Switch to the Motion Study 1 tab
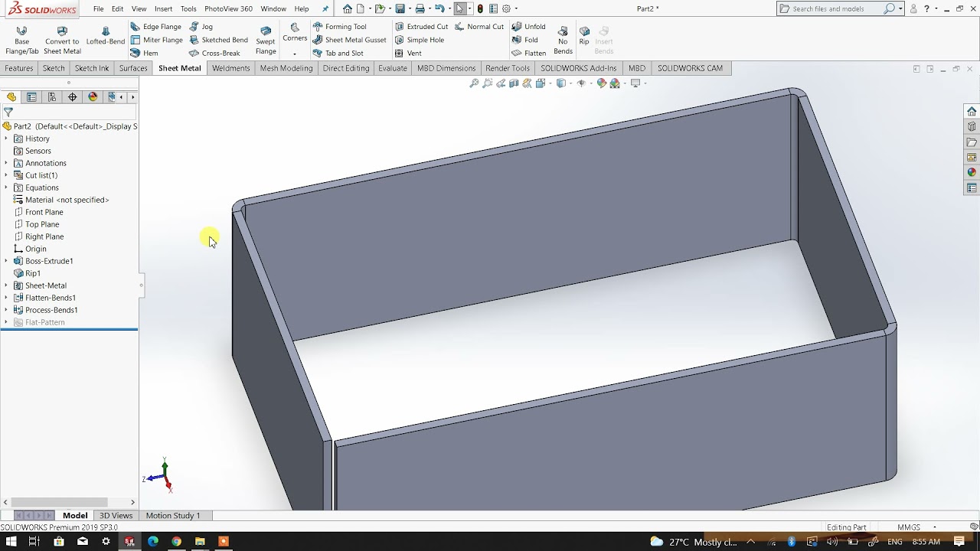 click(x=173, y=516)
